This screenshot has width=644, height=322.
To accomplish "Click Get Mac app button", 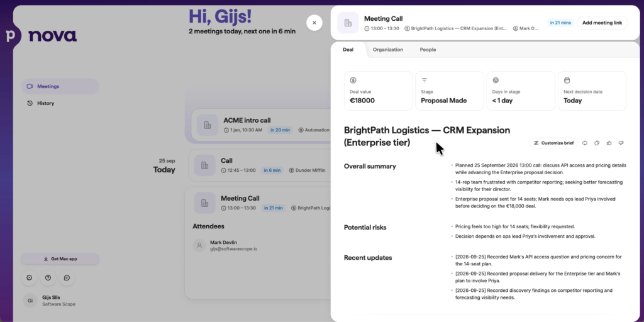I will [60, 258].
